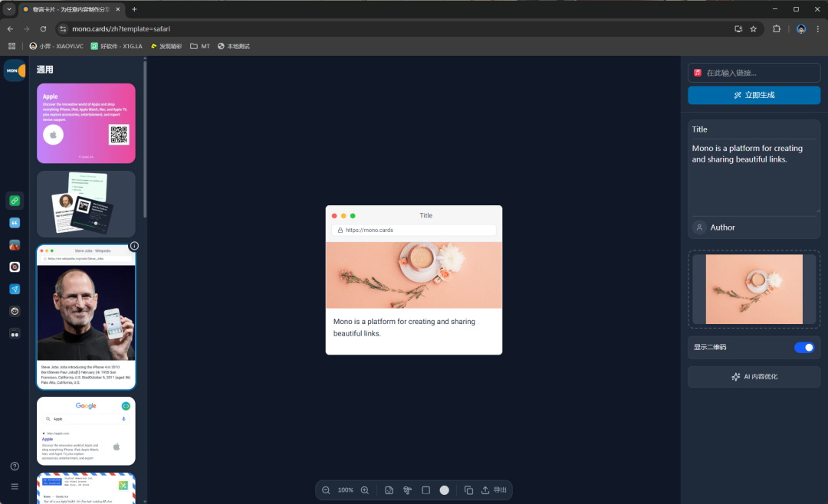
Task: Open the tab search dropdown arrow
Action: point(9,9)
